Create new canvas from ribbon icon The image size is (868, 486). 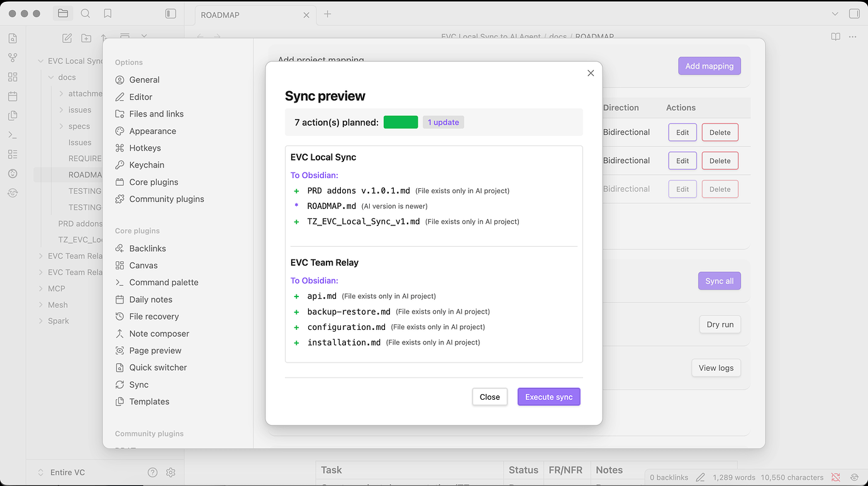tap(13, 77)
